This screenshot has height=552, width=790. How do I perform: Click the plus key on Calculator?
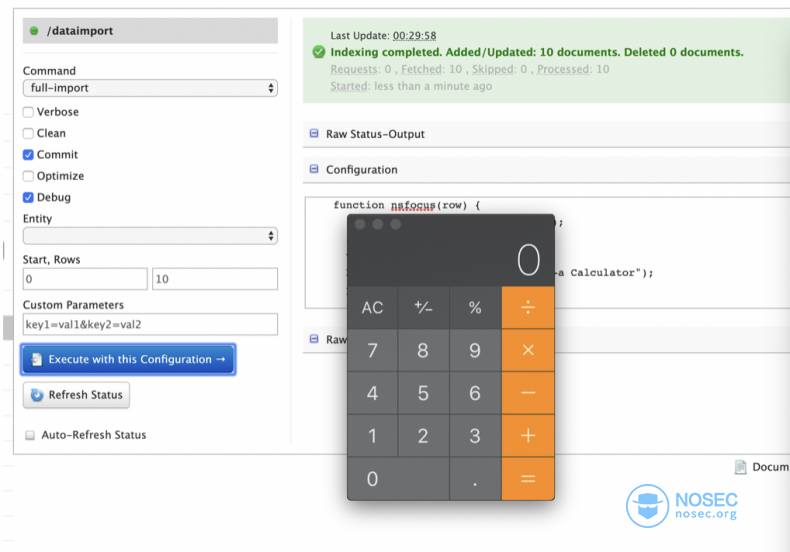pos(528,436)
